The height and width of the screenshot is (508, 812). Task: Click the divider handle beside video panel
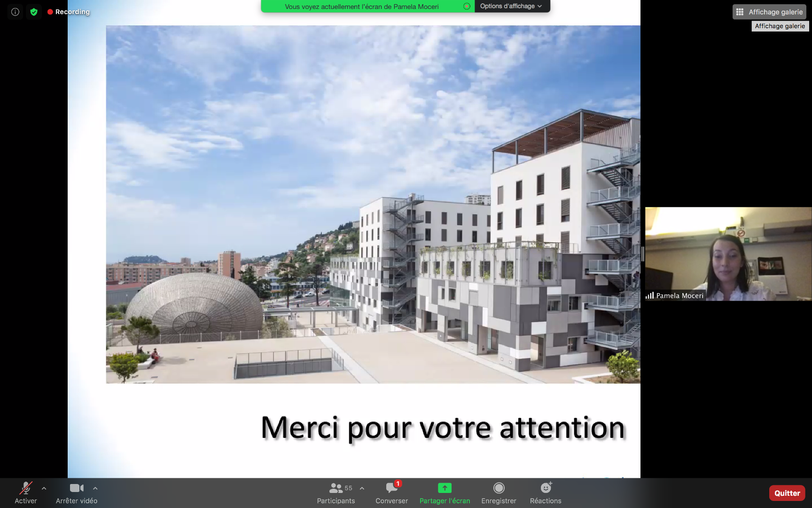(x=643, y=254)
